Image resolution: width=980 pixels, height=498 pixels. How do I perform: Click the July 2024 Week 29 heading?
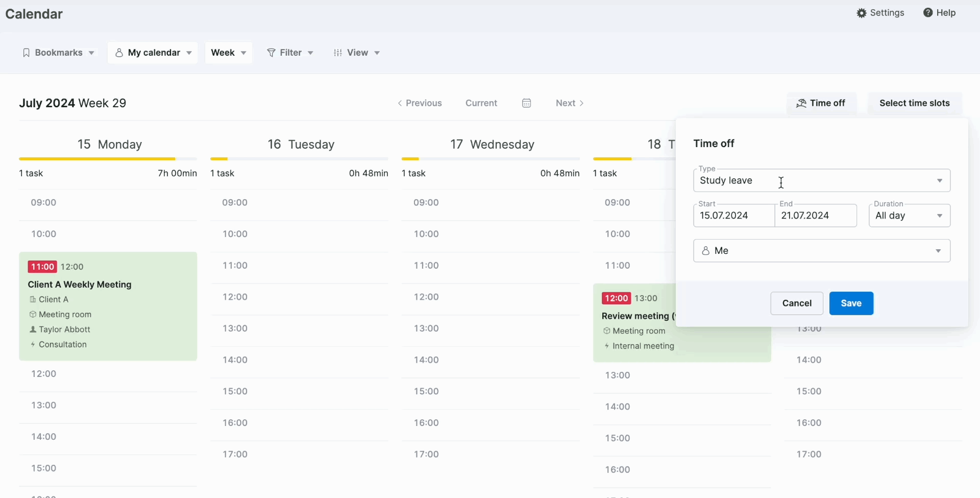pyautogui.click(x=73, y=103)
